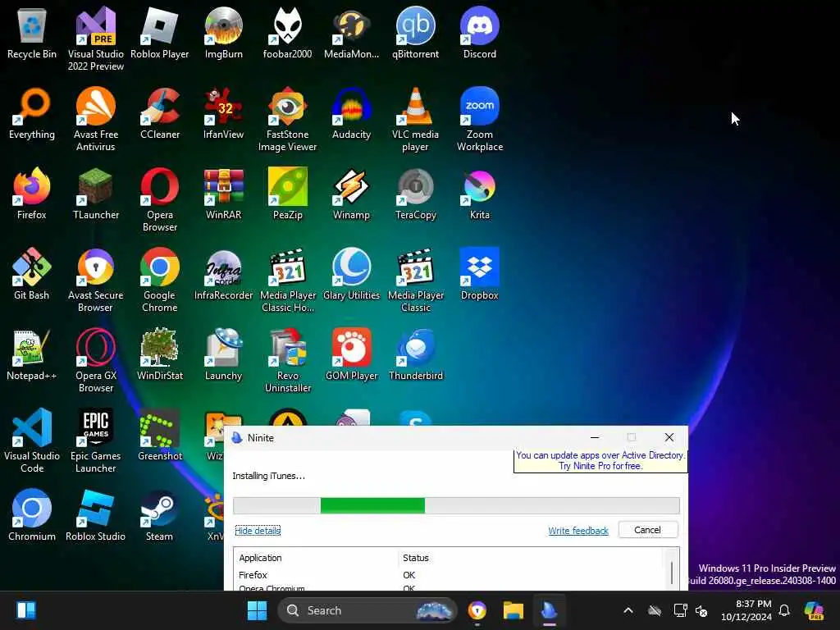Select the foobar2000 shortcut

[x=288, y=33]
